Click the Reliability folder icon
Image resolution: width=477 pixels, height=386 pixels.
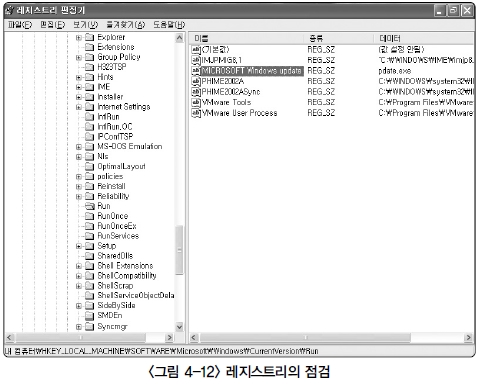pyautogui.click(x=89, y=196)
